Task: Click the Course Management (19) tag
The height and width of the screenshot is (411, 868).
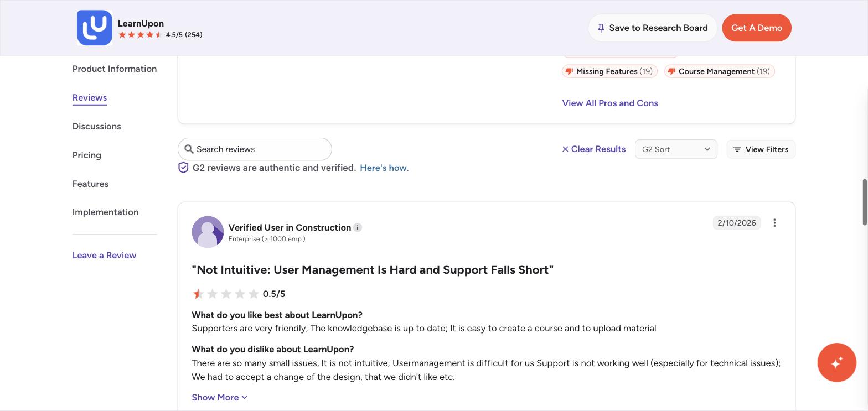Action: 719,71
